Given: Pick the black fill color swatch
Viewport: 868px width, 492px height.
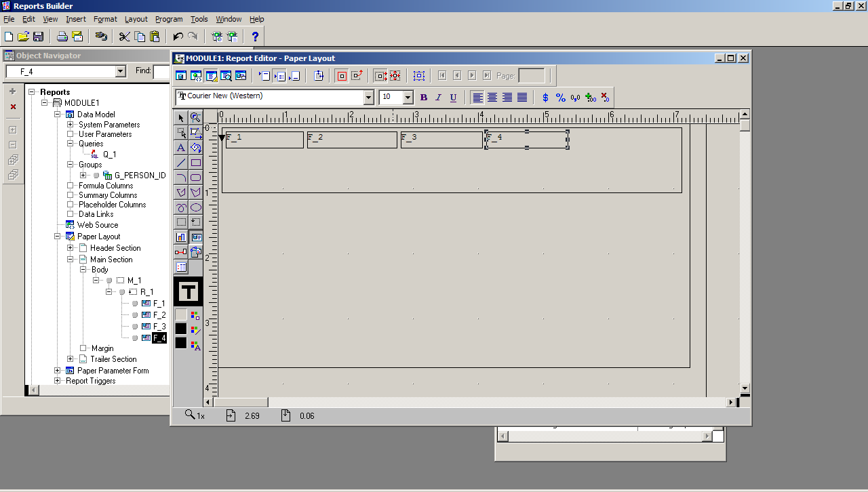Looking at the screenshot, I should [180, 328].
